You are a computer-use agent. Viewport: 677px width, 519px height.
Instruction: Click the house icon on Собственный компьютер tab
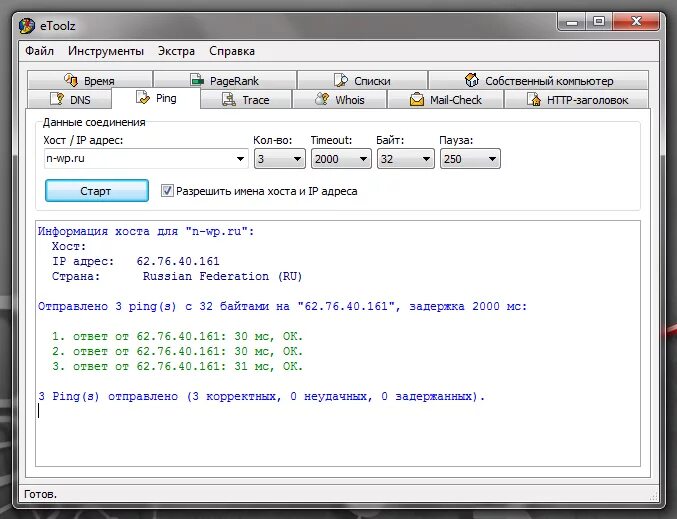point(471,80)
